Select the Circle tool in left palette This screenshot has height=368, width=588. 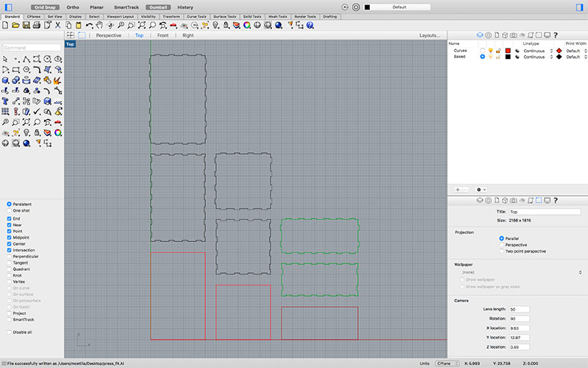(47, 60)
